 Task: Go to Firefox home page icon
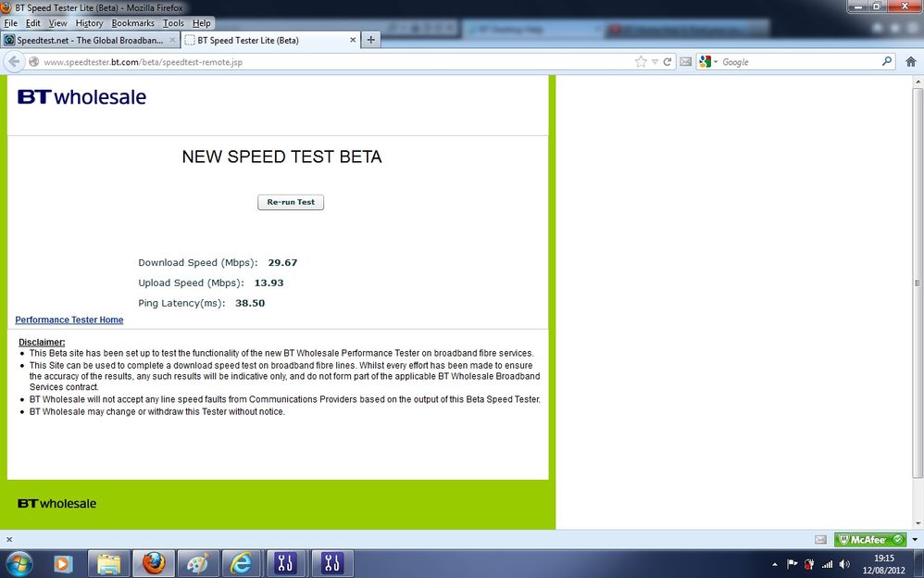tap(910, 61)
